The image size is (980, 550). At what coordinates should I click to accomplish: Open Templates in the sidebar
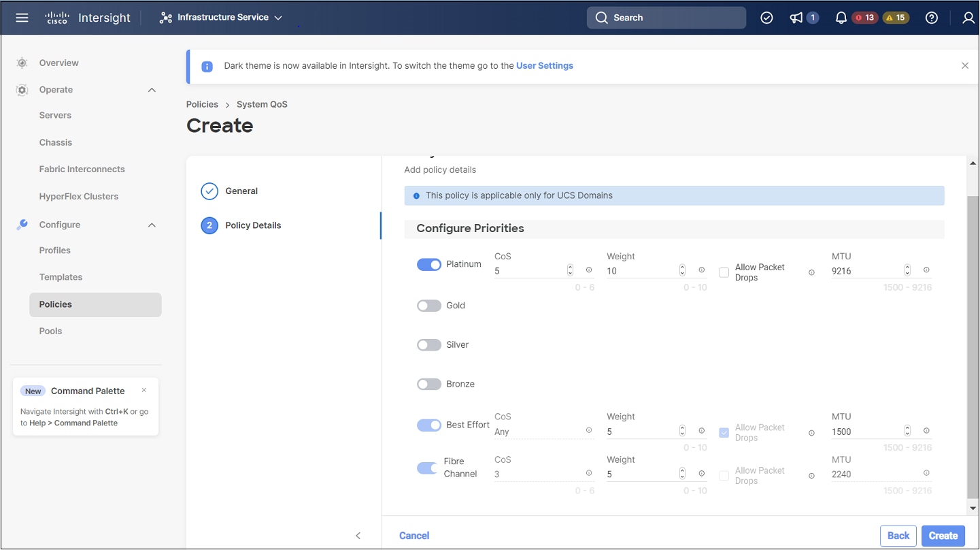[61, 277]
